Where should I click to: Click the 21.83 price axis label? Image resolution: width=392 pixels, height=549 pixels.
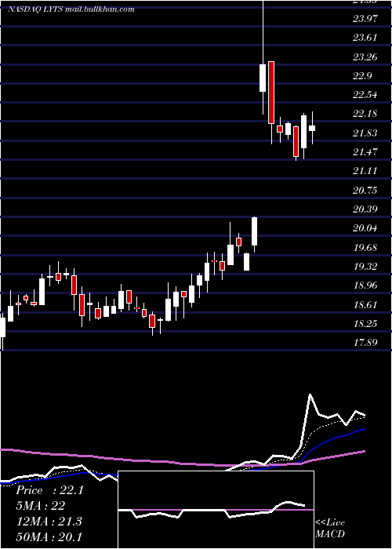coord(365,133)
